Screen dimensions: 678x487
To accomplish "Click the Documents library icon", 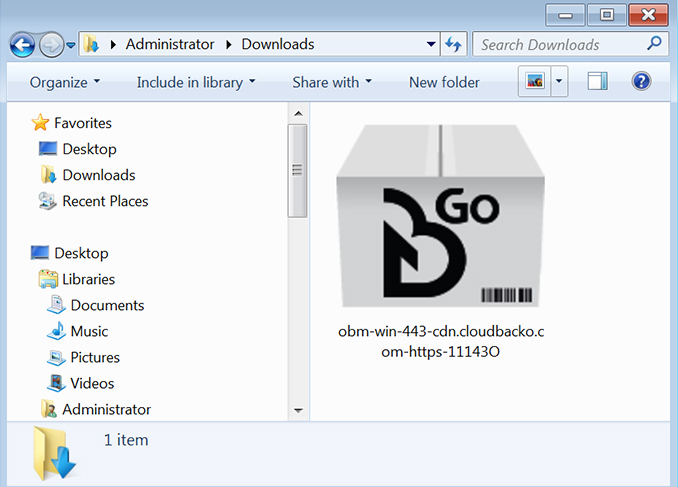I will (x=56, y=304).
